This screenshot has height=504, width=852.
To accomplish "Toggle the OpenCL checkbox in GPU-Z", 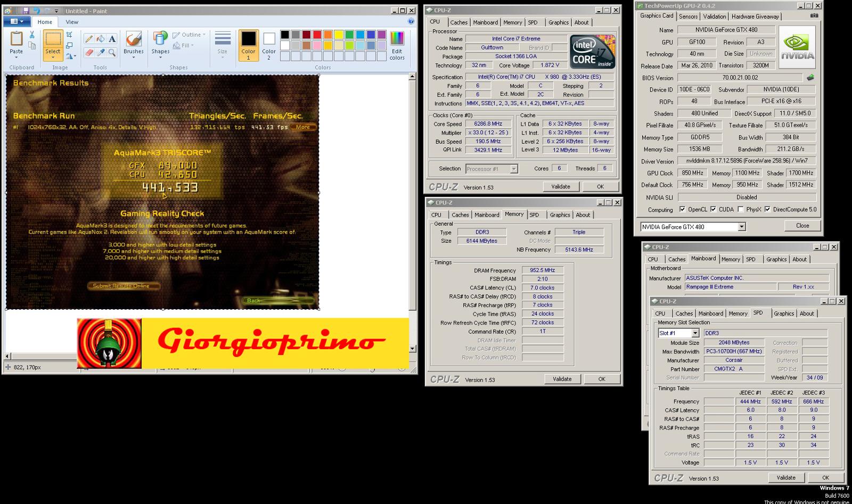I will 683,209.
